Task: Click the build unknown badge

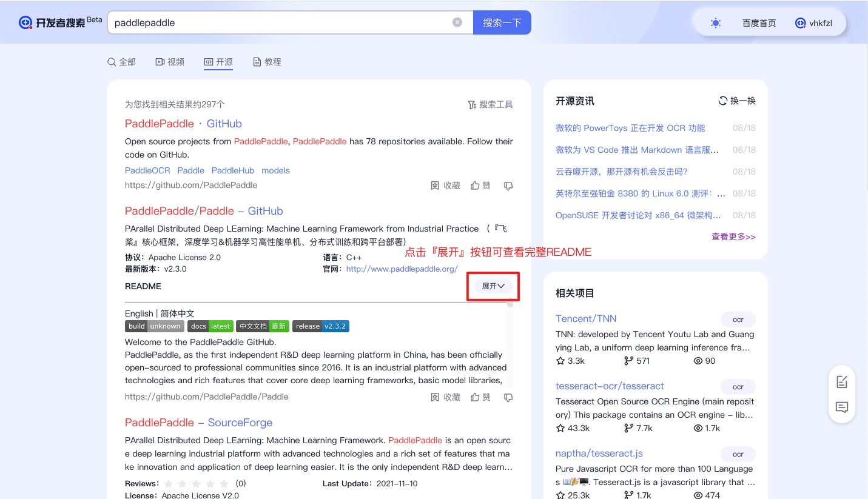Action: (x=155, y=326)
